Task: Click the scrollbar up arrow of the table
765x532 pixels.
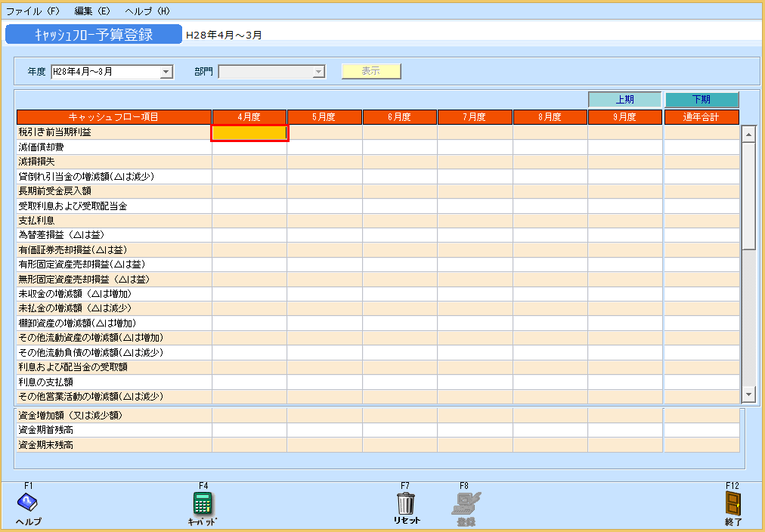Action: (748, 134)
